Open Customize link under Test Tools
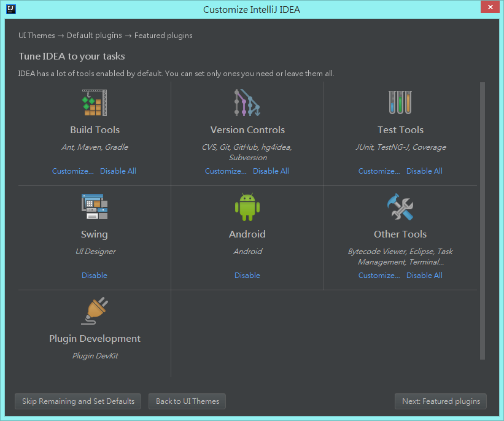The width and height of the screenshot is (504, 421). 379,171
